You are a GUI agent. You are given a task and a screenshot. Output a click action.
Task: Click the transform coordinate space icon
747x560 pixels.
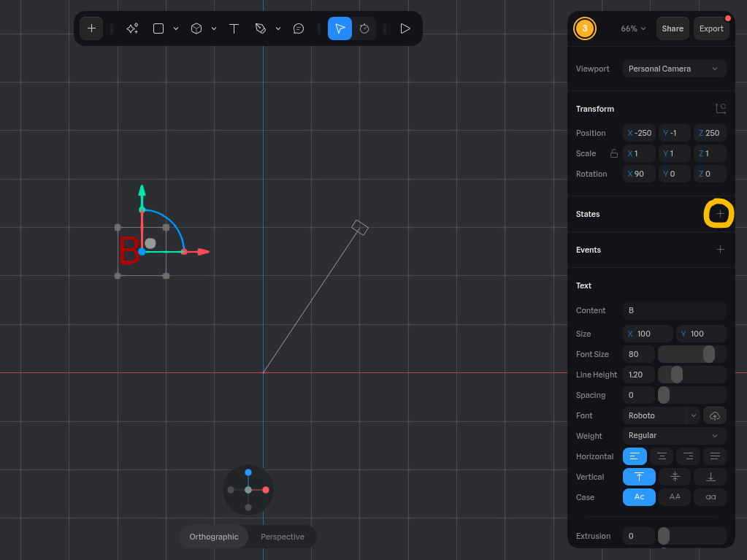720,109
